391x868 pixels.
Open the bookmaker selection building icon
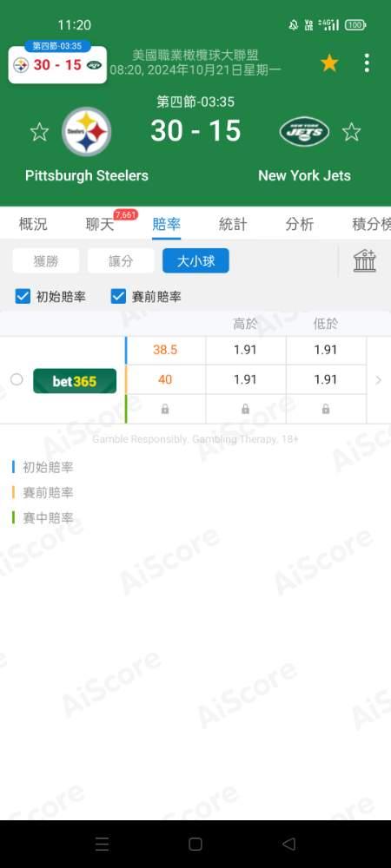coord(365,260)
